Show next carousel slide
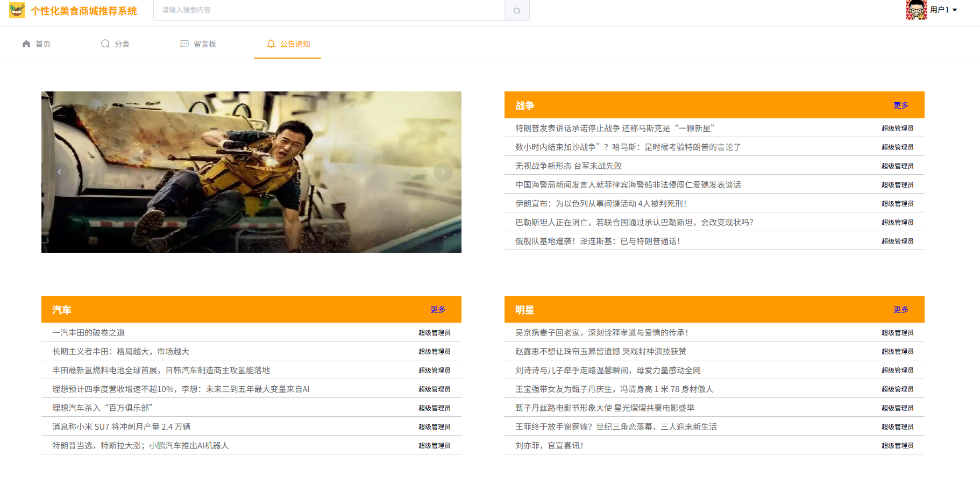 coord(443,172)
